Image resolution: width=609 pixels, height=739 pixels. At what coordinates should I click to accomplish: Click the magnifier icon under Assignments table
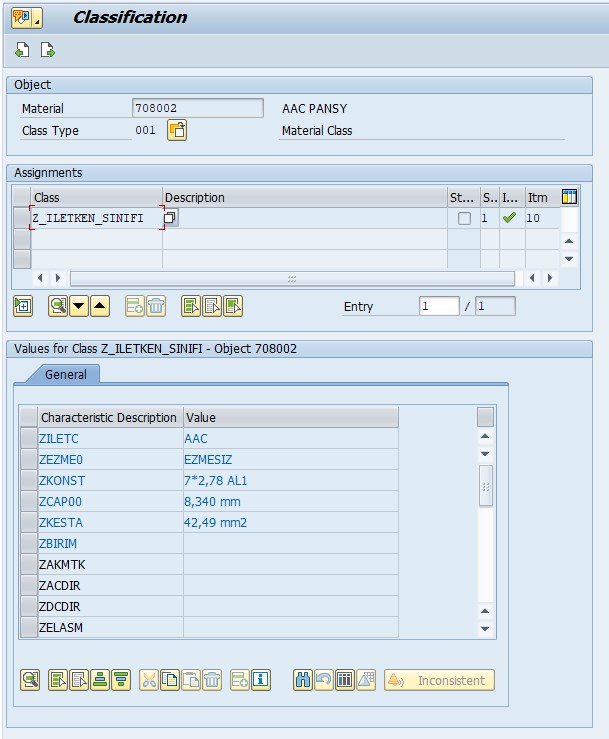(58, 306)
